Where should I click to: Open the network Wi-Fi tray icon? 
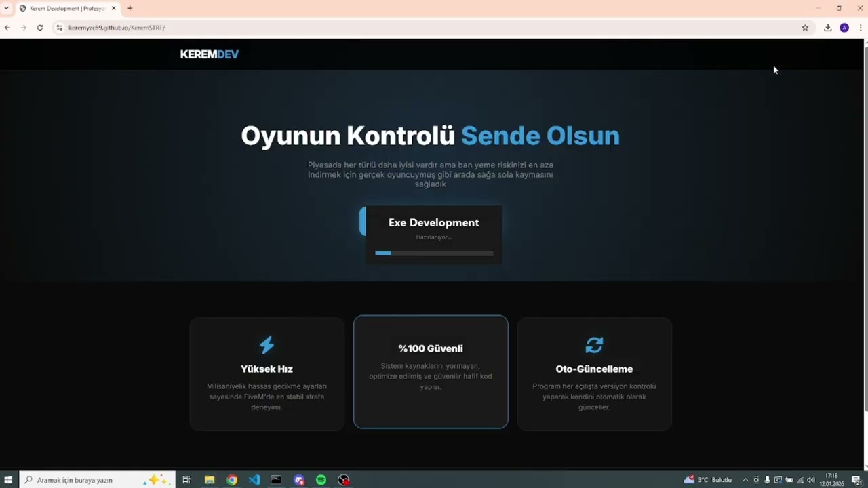click(800, 480)
